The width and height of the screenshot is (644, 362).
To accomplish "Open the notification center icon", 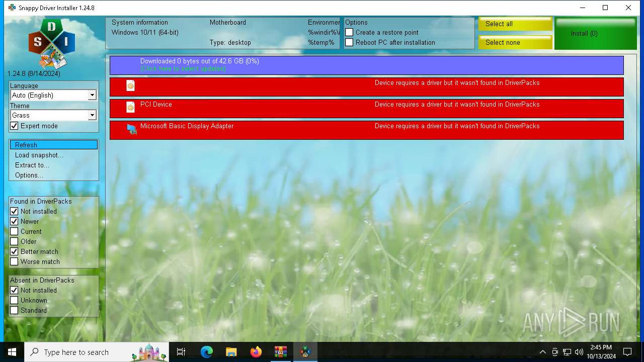I will [627, 352].
